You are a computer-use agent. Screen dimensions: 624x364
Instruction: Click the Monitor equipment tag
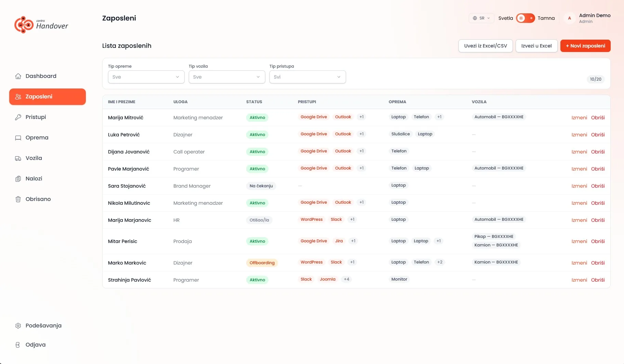(399, 279)
